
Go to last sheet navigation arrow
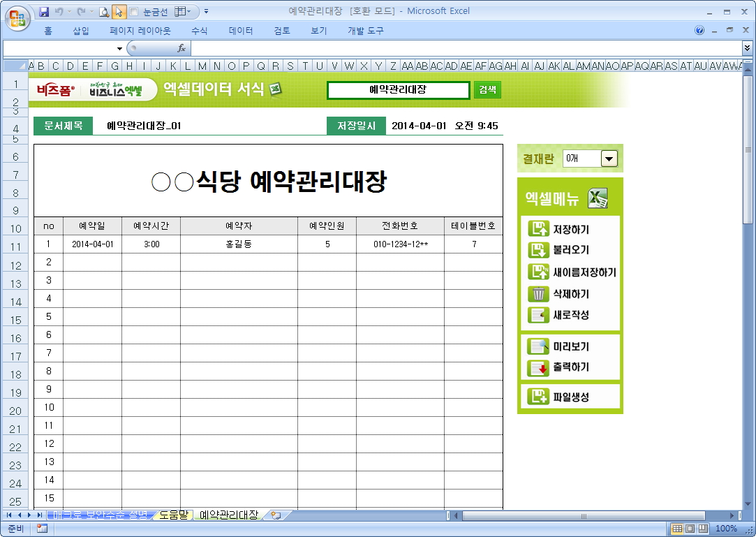pos(40,515)
